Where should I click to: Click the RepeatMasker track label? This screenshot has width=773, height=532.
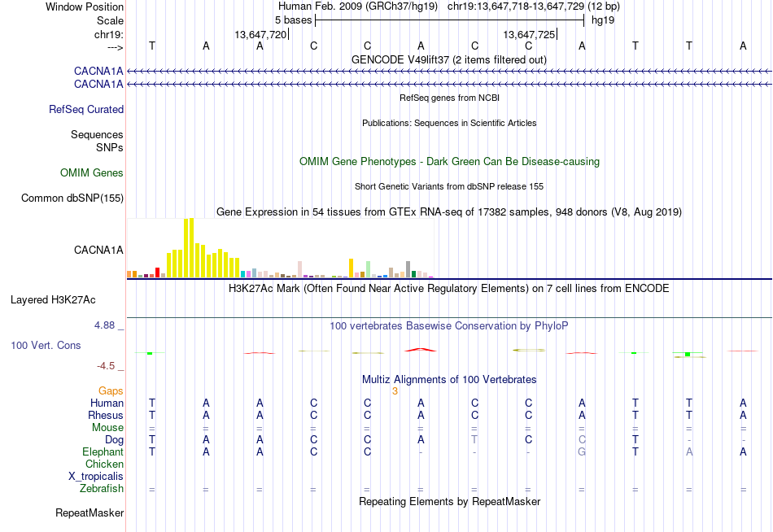coord(90,512)
